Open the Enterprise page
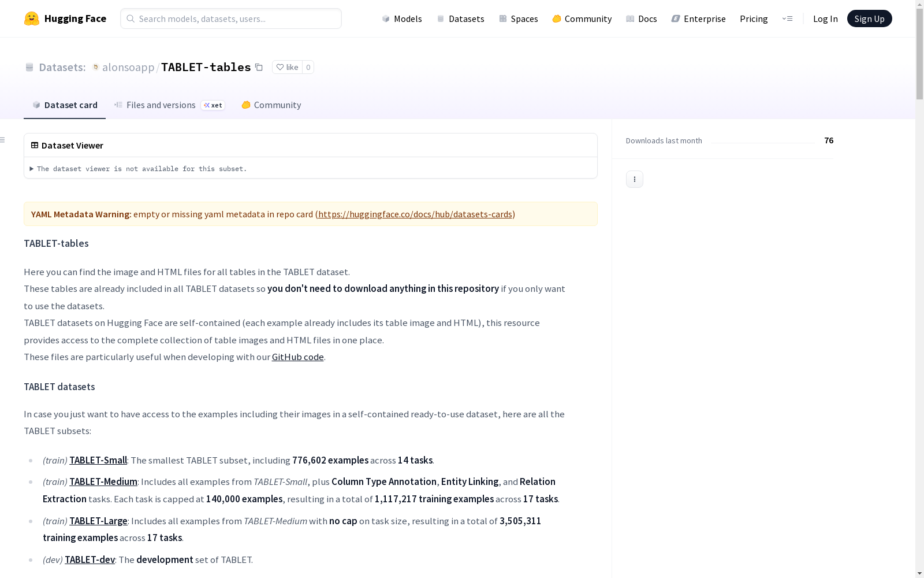Image resolution: width=924 pixels, height=578 pixels. [699, 18]
